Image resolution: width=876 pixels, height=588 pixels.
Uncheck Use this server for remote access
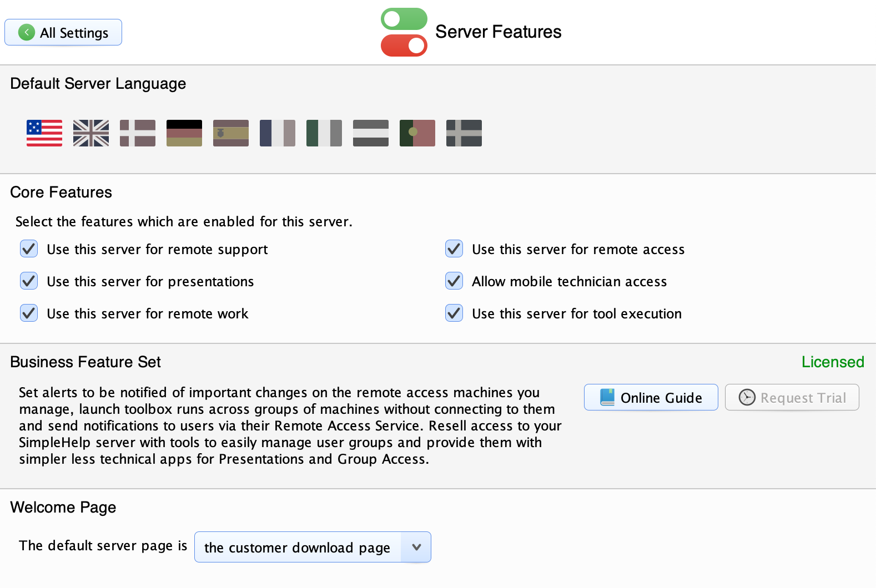click(x=454, y=249)
